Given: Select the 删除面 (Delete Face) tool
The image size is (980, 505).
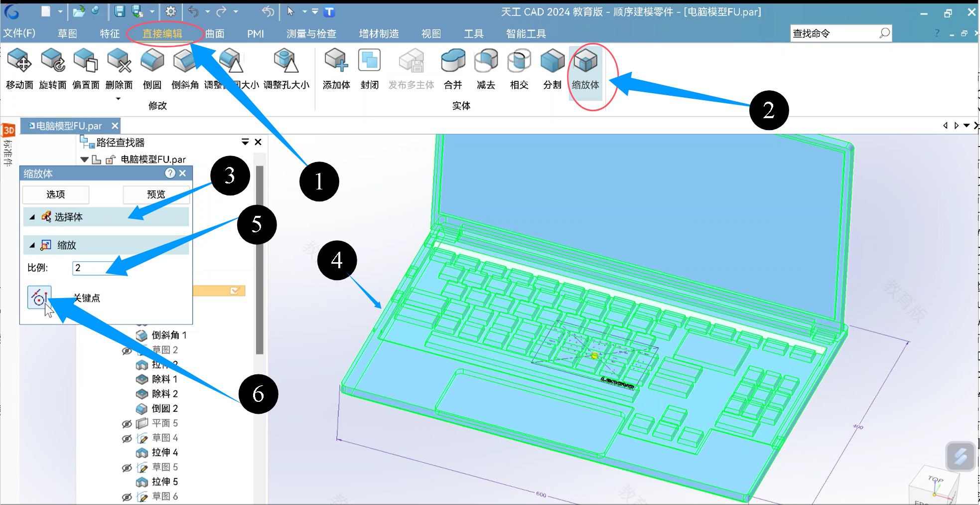Looking at the screenshot, I should point(119,69).
